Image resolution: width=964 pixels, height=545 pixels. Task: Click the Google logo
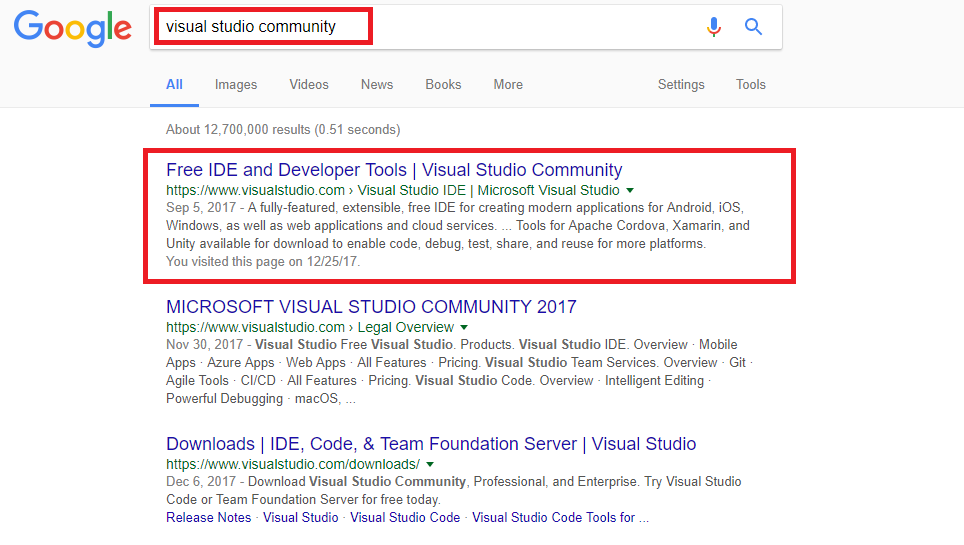point(73,28)
